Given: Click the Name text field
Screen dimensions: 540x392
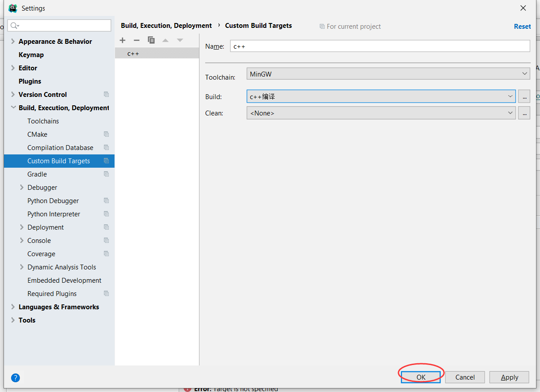Looking at the screenshot, I should 379,46.
